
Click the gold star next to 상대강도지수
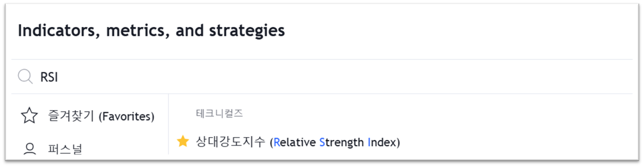click(x=183, y=142)
